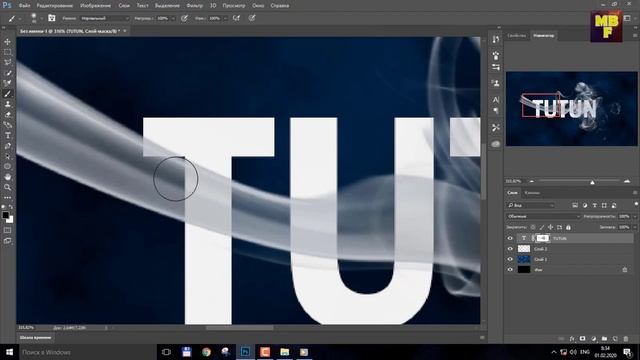This screenshot has width=640, height=360.
Task: Open the tool preset picker arrow
Action: tap(19, 18)
